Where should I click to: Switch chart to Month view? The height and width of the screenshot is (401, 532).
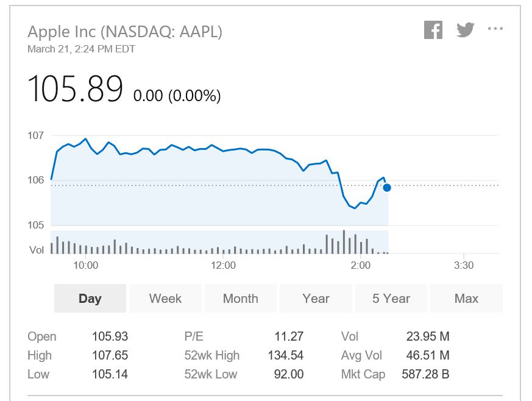click(241, 299)
